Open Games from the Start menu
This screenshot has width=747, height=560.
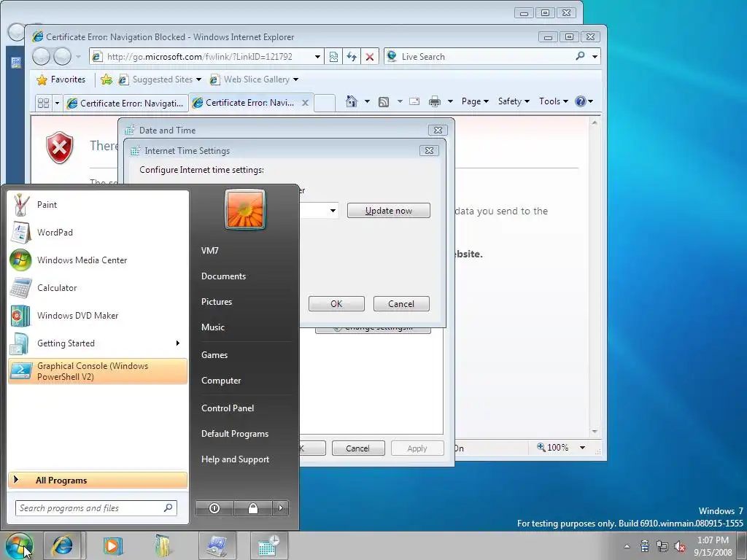pyautogui.click(x=214, y=355)
